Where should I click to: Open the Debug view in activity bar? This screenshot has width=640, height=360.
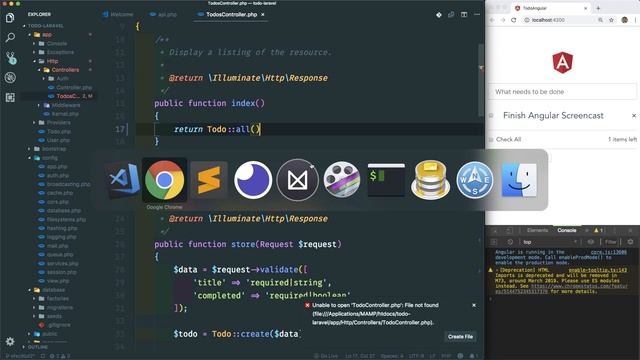(x=10, y=78)
